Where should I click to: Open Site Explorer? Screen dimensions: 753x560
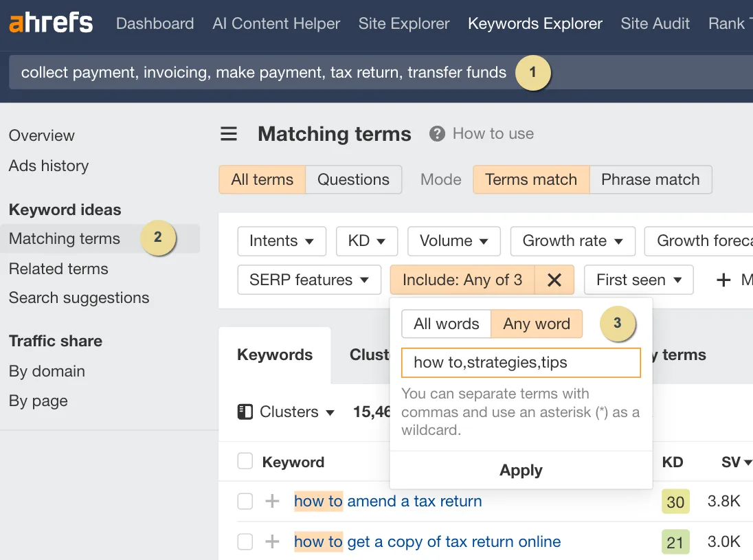404,23
